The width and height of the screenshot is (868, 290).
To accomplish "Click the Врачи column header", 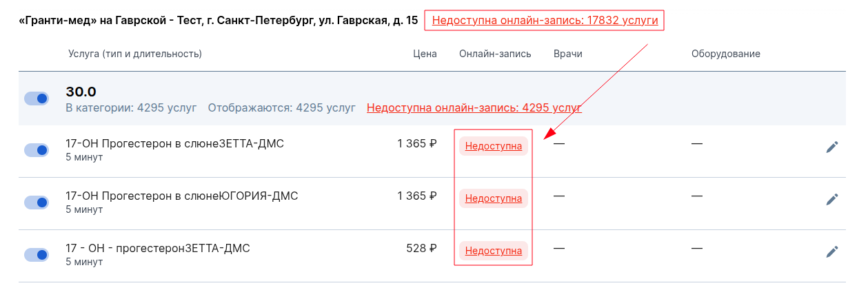I will point(568,54).
